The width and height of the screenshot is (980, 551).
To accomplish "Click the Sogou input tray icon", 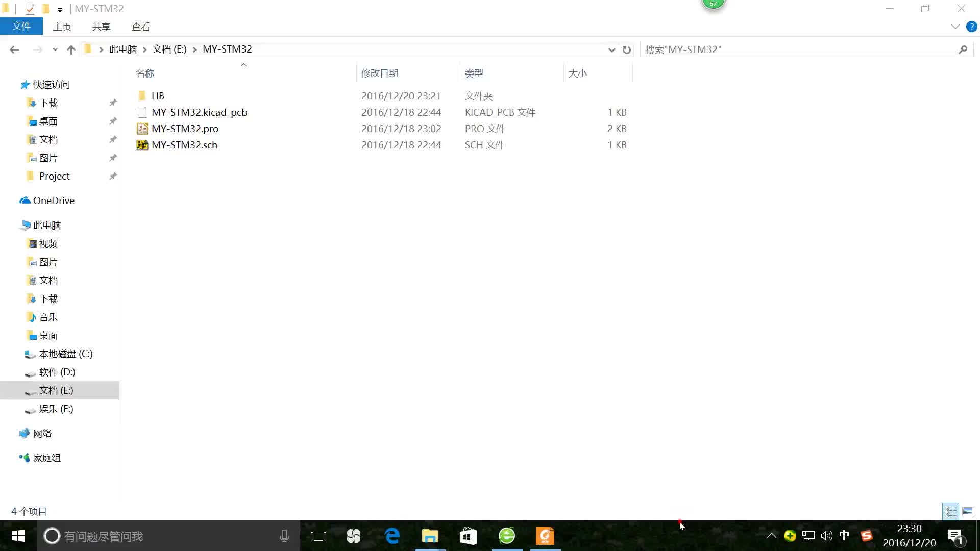I will click(x=866, y=536).
